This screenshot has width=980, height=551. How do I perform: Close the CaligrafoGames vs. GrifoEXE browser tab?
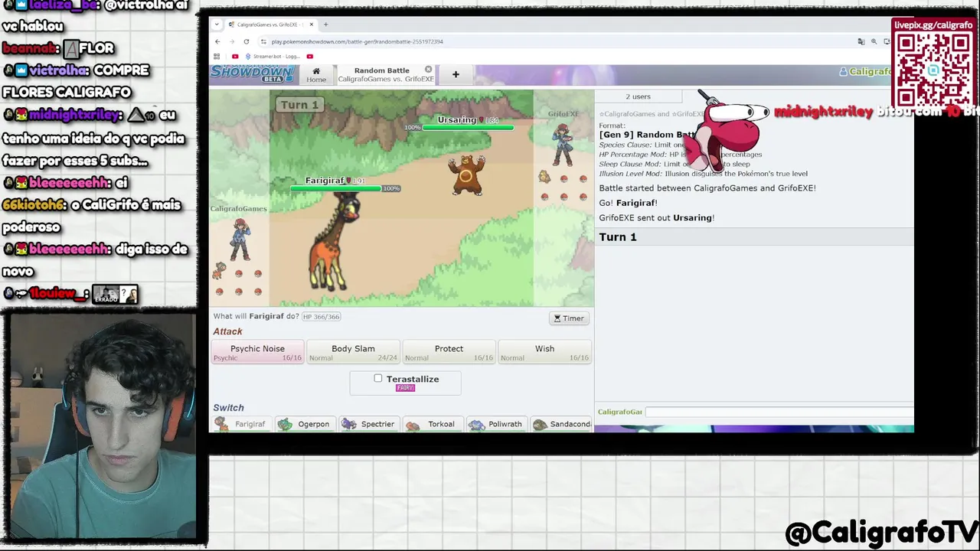click(x=312, y=24)
